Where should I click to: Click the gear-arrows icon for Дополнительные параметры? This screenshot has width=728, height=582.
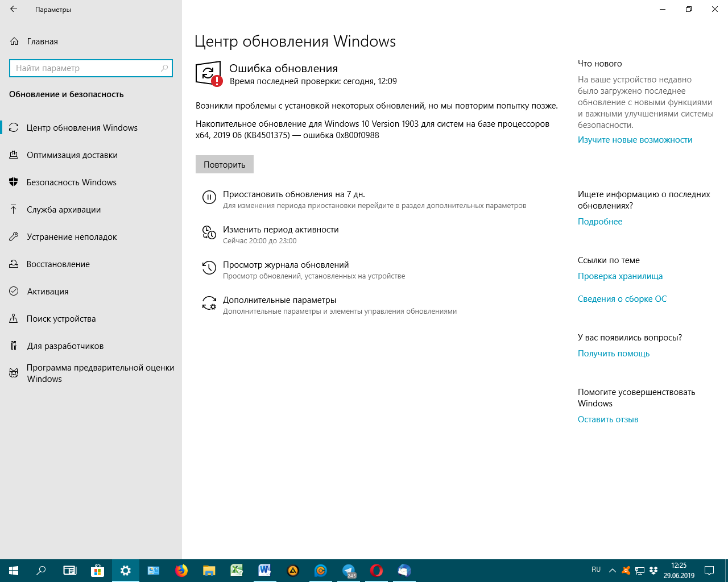pyautogui.click(x=209, y=303)
